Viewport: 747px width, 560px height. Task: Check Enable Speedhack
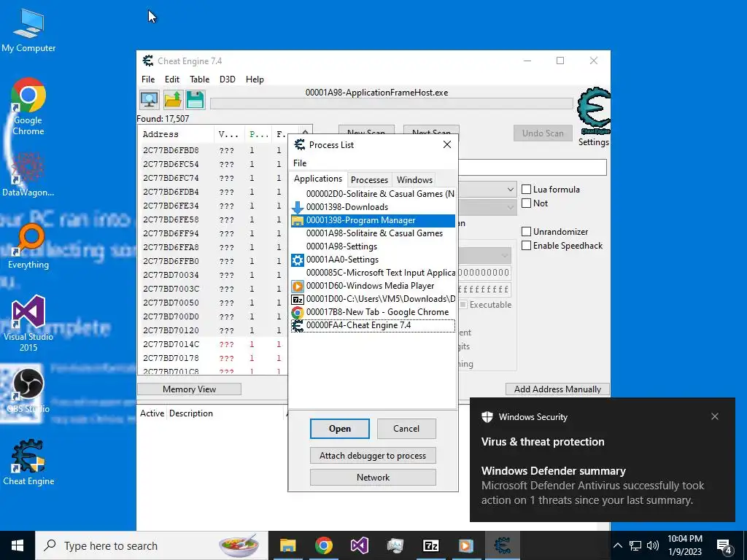[527, 246]
